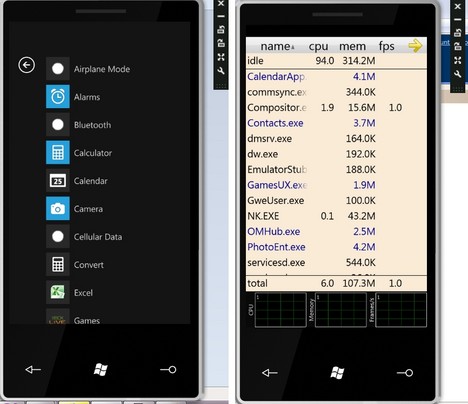Sort processes by the name column header
This screenshot has width=468, height=404.
coord(277,46)
